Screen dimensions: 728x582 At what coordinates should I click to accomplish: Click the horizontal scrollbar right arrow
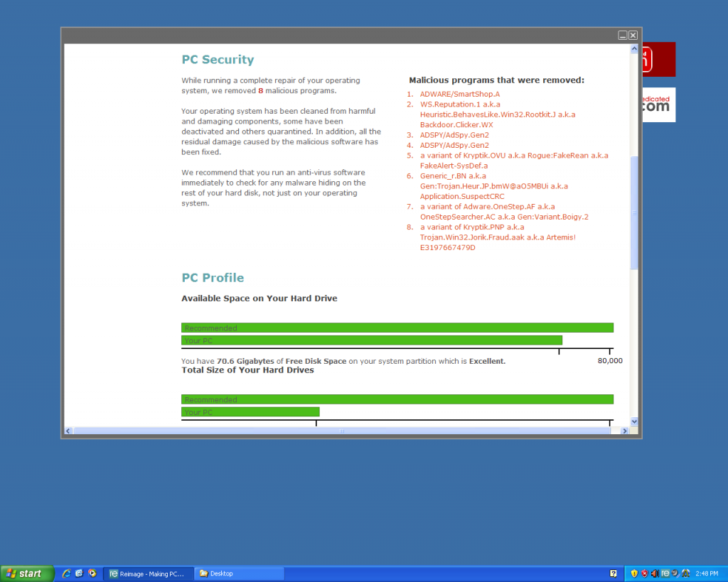624,431
